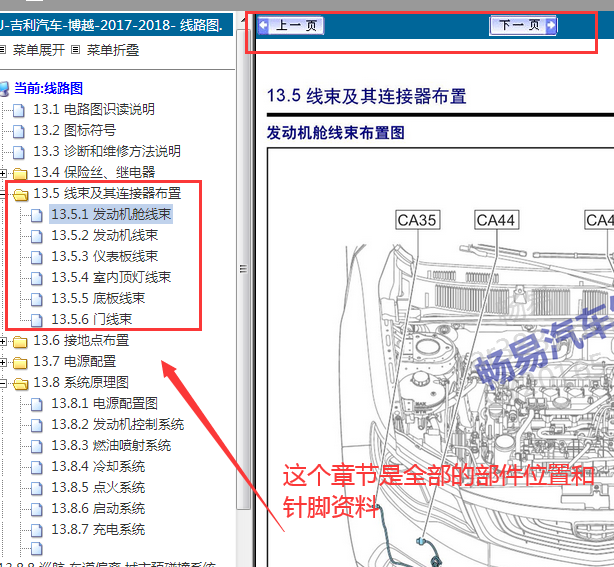Click the icon beside 菜单展开
The width and height of the screenshot is (614, 567).
[x=3, y=50]
